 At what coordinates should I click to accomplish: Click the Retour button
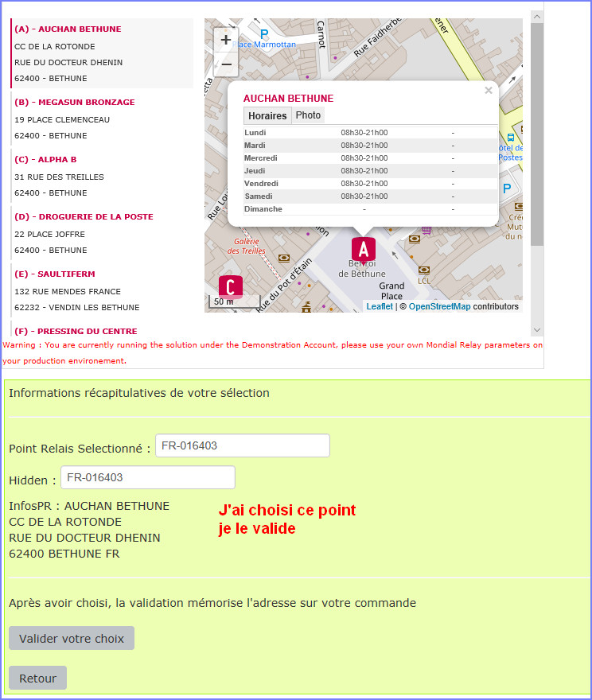[x=37, y=679]
